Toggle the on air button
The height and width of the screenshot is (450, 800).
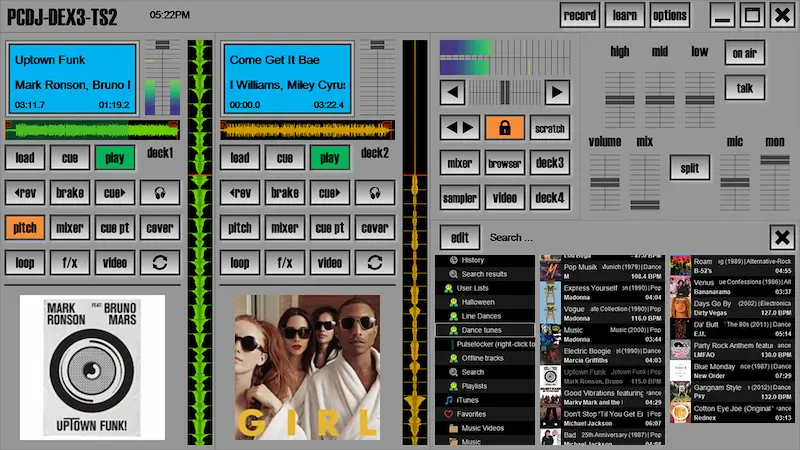[744, 53]
